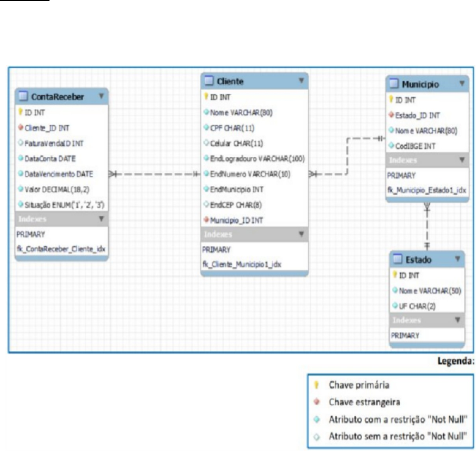This screenshot has width=476, height=451.
Task: Collapse the Estado table header arrow
Action: (457, 258)
